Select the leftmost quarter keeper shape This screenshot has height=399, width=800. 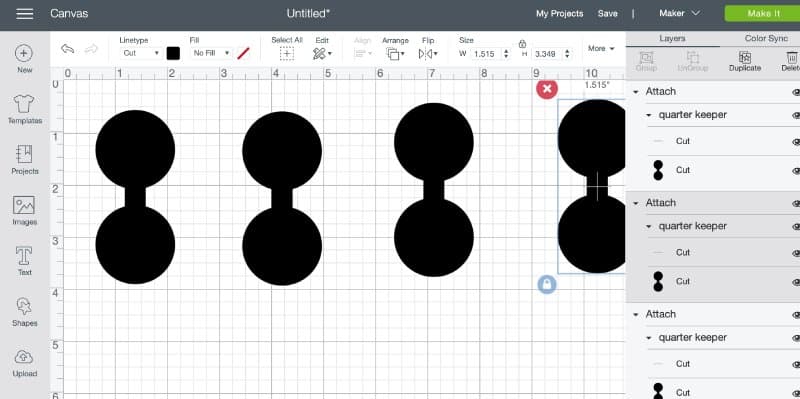click(135, 197)
